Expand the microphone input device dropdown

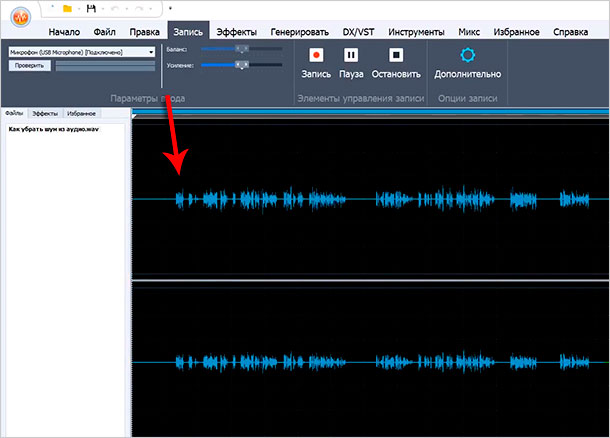pyautogui.click(x=151, y=52)
